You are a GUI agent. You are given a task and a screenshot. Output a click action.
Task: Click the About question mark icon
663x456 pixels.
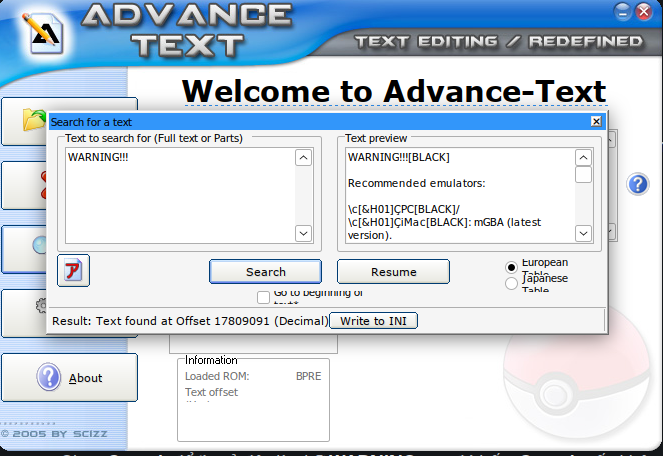[x=49, y=376]
